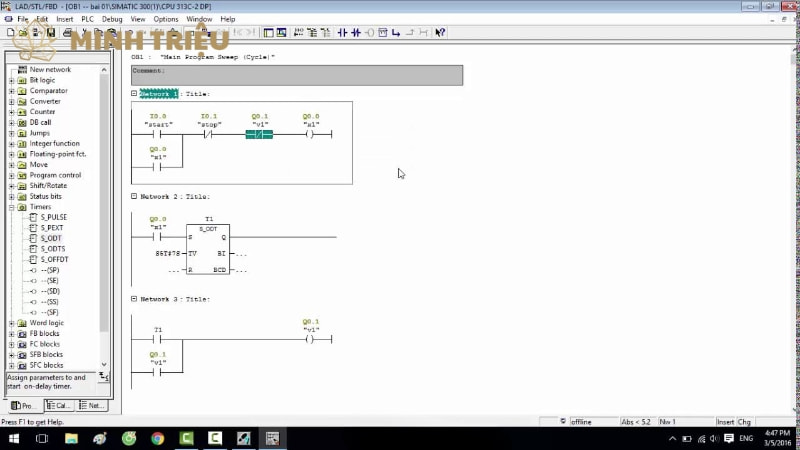Expand the Counter folder

(x=12, y=112)
